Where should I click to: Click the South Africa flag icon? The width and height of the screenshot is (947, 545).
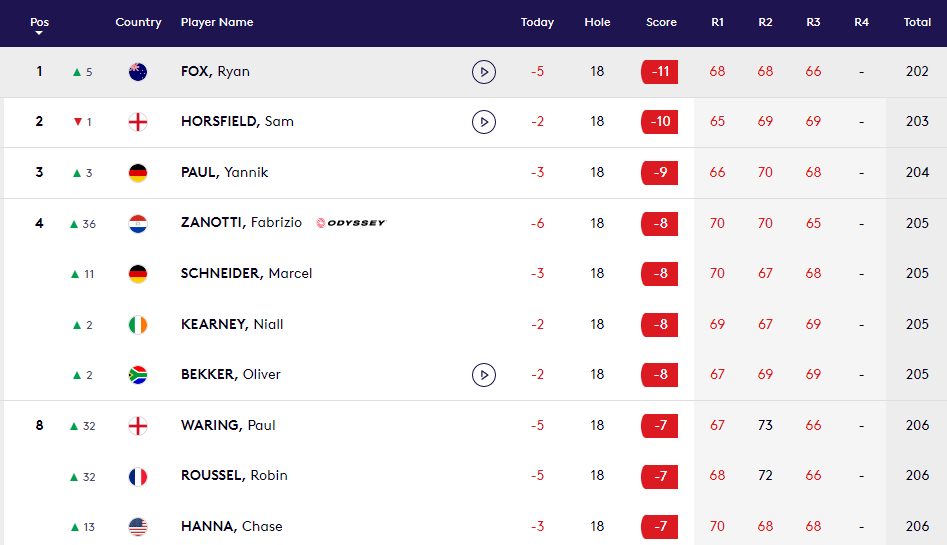click(138, 375)
